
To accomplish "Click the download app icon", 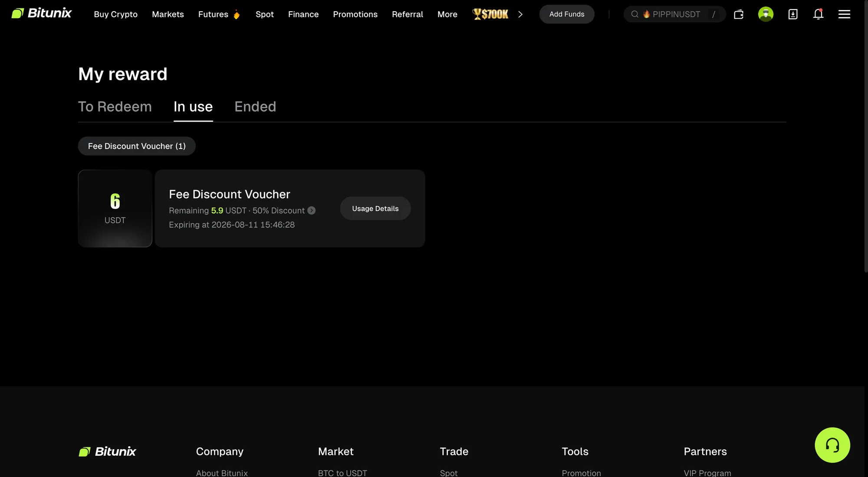I will [793, 14].
